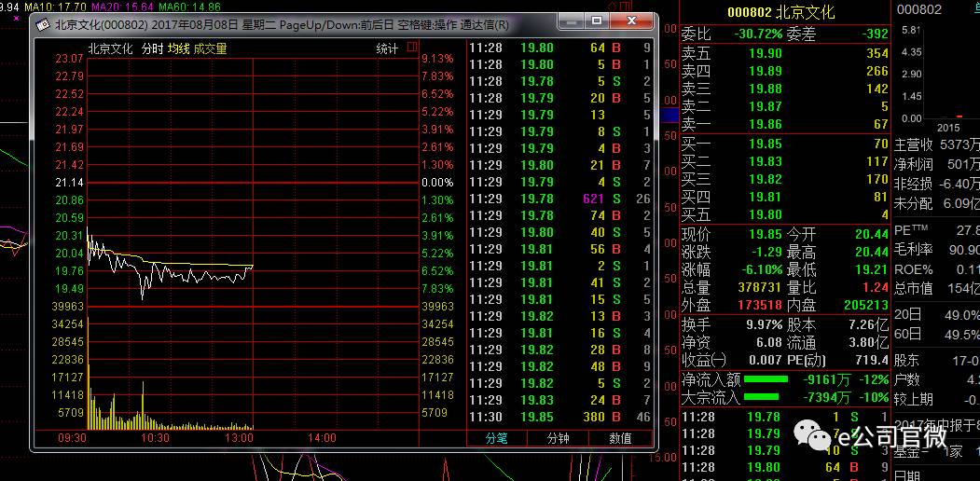The width and height of the screenshot is (980, 481).
Task: Open the 数值 tab
Action: (620, 437)
